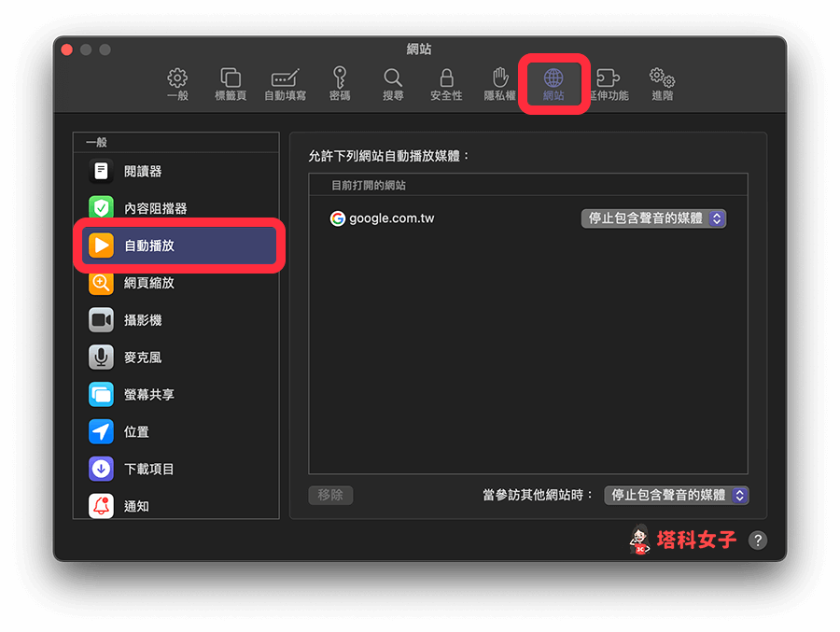Select the google.com.tw website row
The image size is (840, 632).
coord(528,218)
